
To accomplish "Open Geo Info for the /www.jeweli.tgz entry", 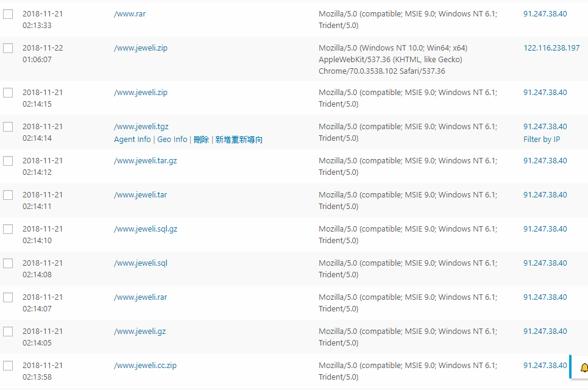I will tap(172, 140).
